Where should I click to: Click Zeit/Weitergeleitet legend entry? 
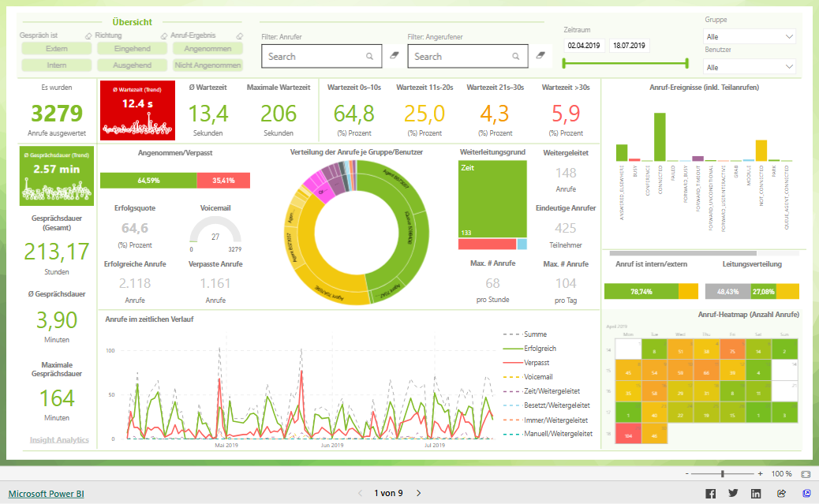(x=541, y=390)
